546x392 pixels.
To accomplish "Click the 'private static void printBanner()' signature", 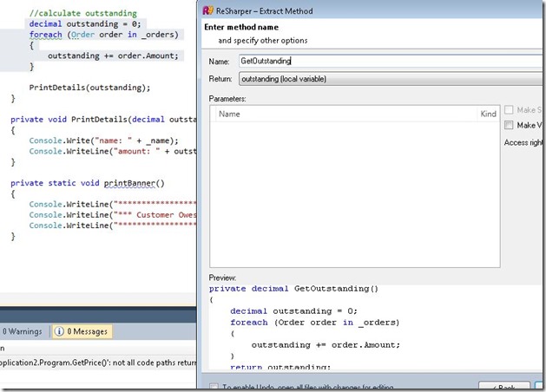I will tap(88, 183).
